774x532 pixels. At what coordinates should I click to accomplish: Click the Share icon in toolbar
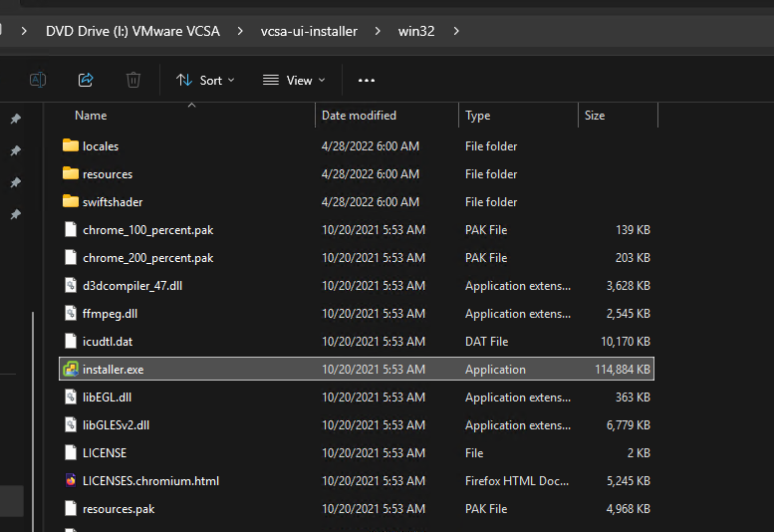86,80
